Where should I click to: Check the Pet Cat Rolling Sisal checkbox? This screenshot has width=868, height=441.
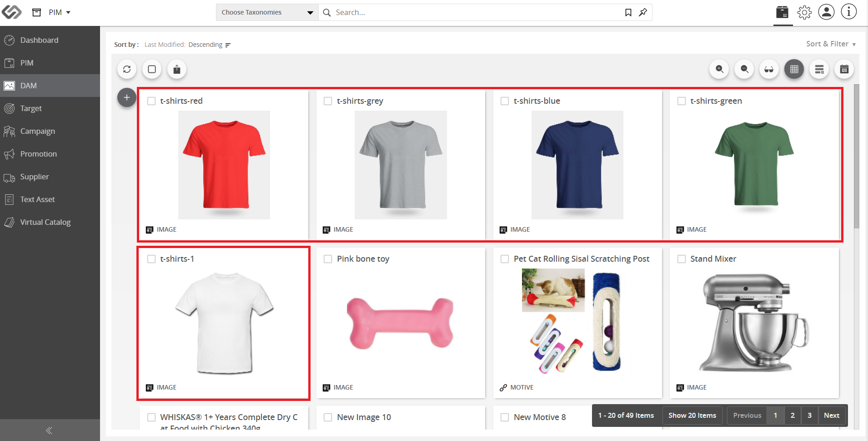[505, 259]
